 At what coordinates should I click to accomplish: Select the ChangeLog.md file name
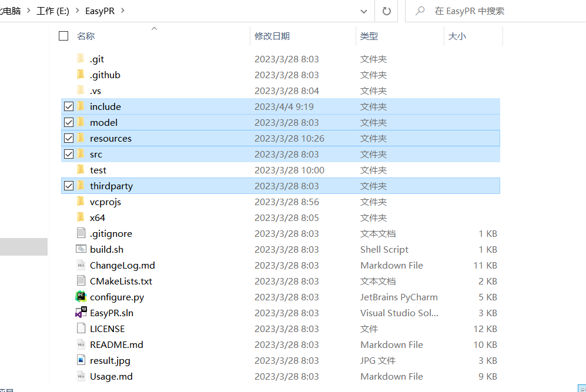coord(122,266)
